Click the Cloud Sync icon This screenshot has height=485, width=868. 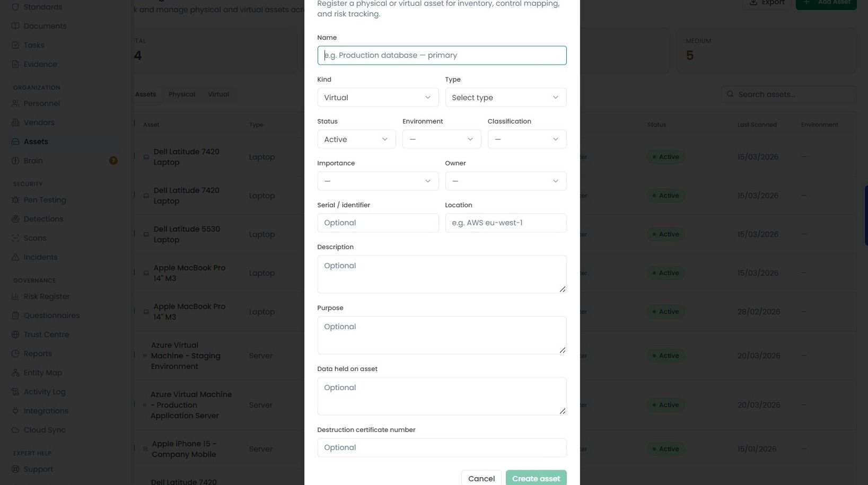[15, 430]
